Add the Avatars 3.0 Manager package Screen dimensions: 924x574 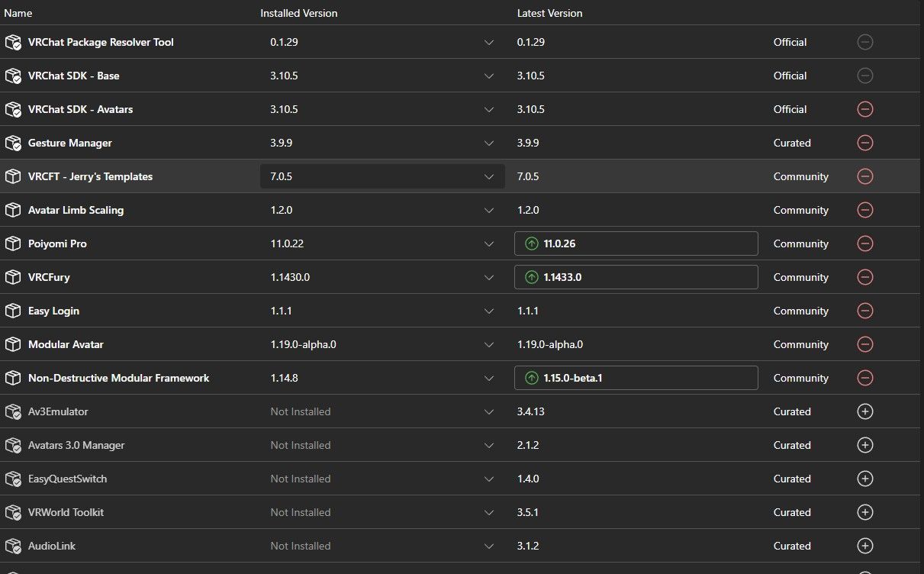tap(864, 445)
